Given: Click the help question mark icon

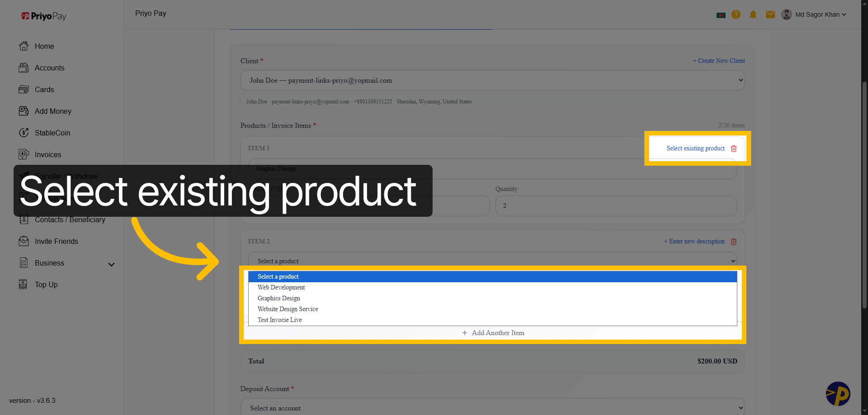Looking at the screenshot, I should click(x=736, y=14).
